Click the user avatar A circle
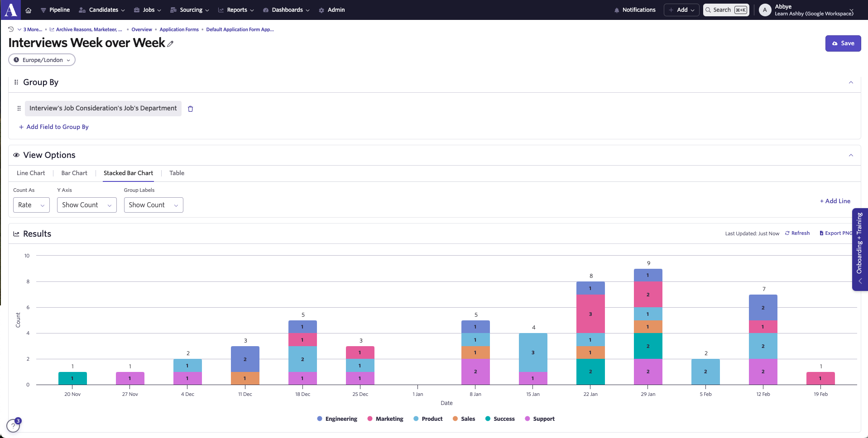 [765, 10]
